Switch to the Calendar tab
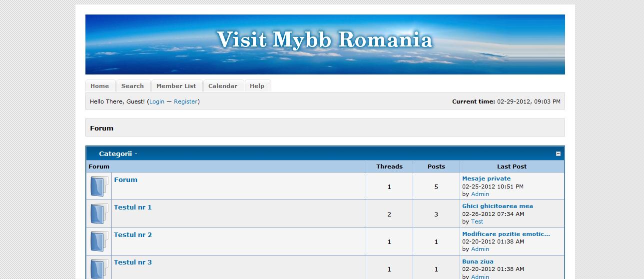Image resolution: width=644 pixels, height=279 pixels. [223, 86]
